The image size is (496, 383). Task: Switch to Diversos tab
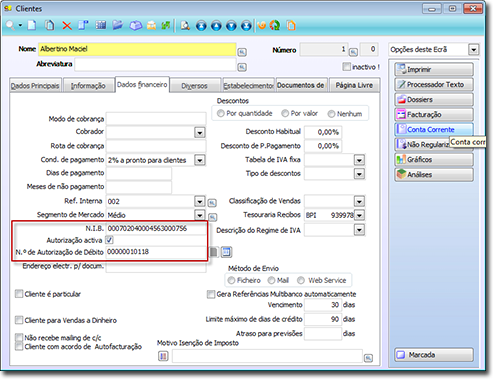[x=194, y=86]
